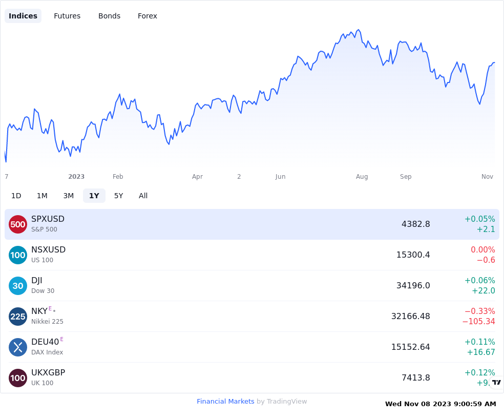Click the NKY Nikkei 225 symbol name
The width and height of the screenshot is (504, 420).
(x=39, y=311)
